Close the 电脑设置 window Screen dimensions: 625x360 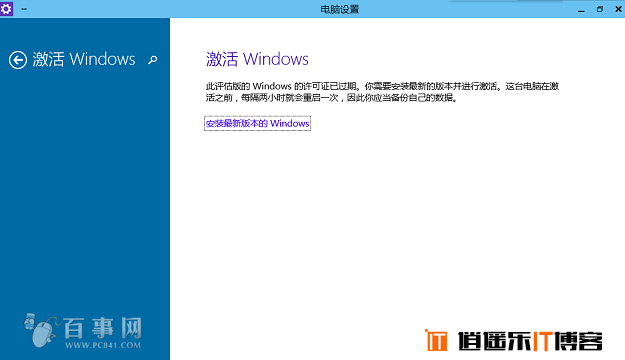tap(618, 9)
